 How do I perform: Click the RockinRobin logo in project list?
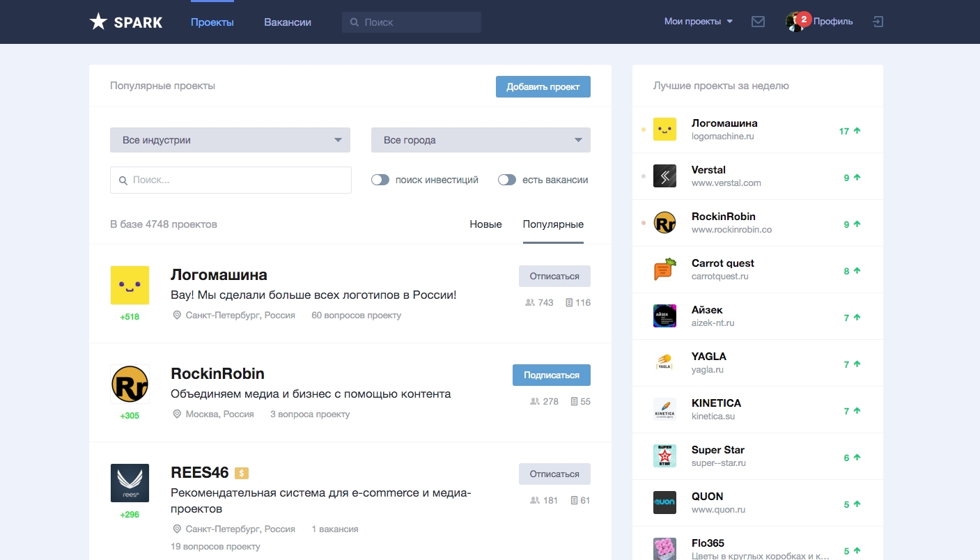pyautogui.click(x=130, y=384)
